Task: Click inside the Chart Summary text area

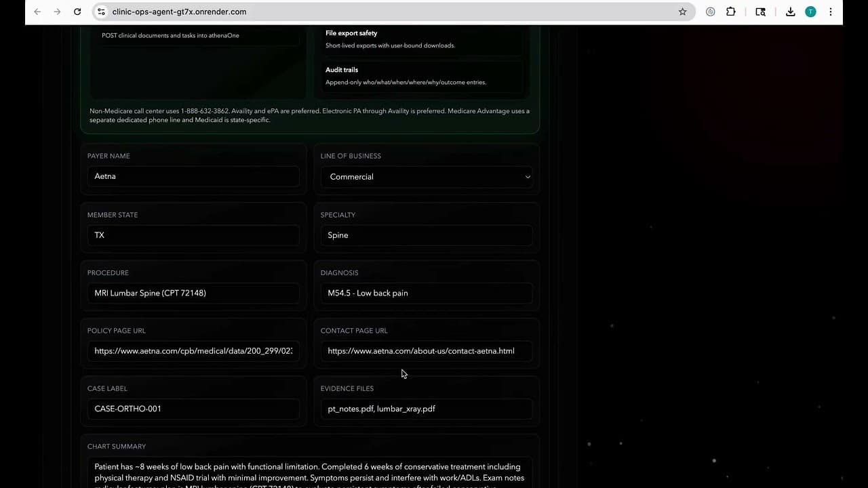Action: pos(310,472)
